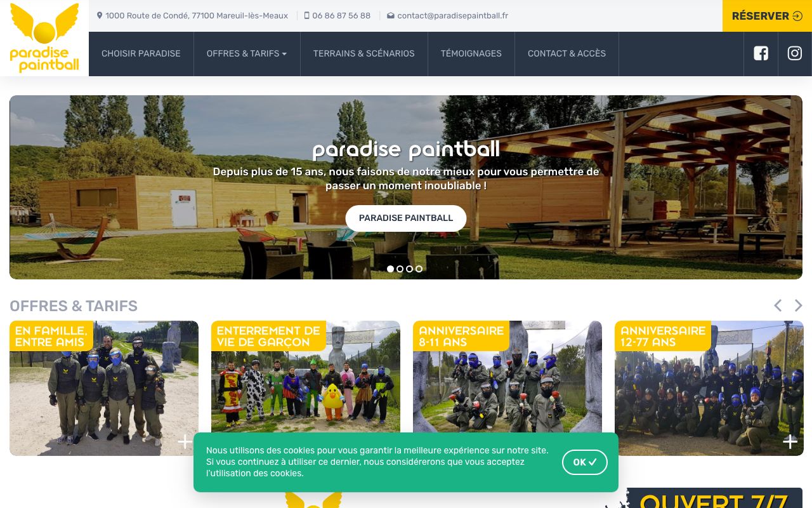812x508 pixels.
Task: Click the white Paradise Paintball hero button
Action: pyautogui.click(x=406, y=218)
